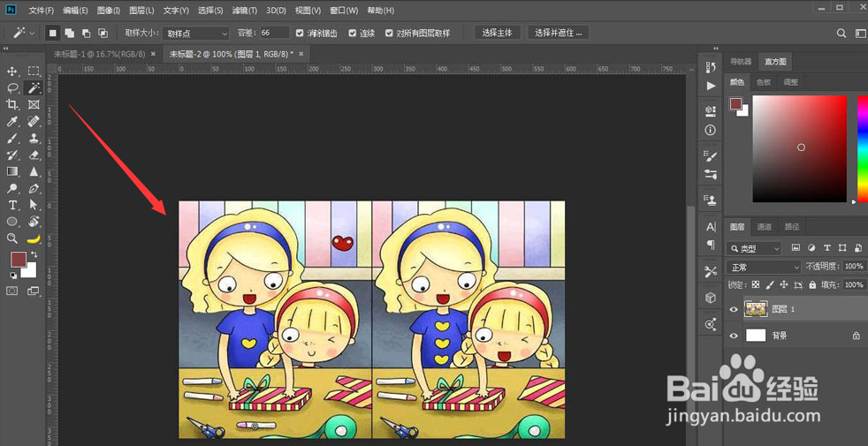Open the Actions play panel icon
Screen dimensions: 868x446
tap(711, 86)
